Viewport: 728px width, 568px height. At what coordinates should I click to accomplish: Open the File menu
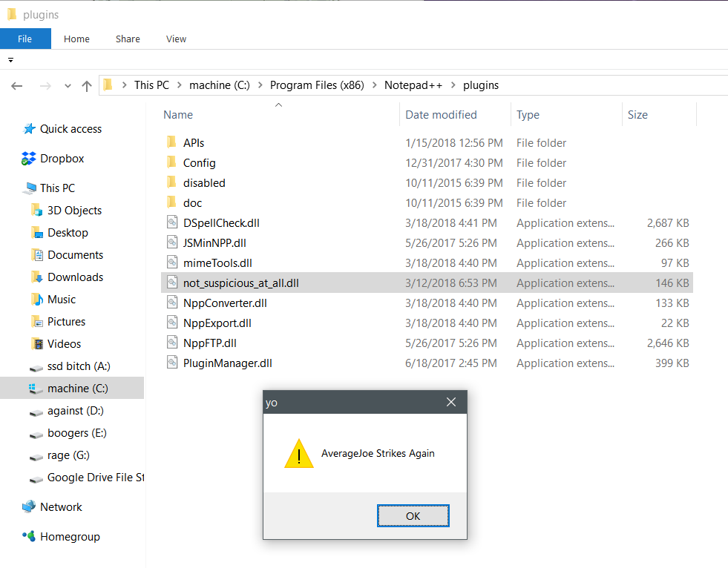[25, 39]
